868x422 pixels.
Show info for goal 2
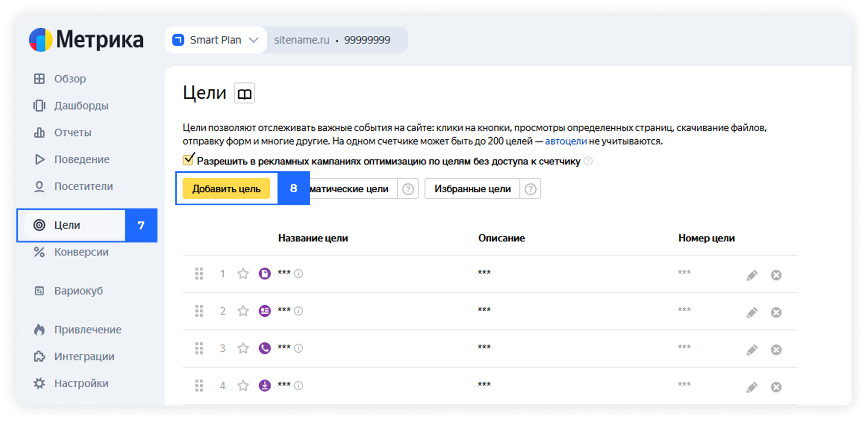coord(298,311)
